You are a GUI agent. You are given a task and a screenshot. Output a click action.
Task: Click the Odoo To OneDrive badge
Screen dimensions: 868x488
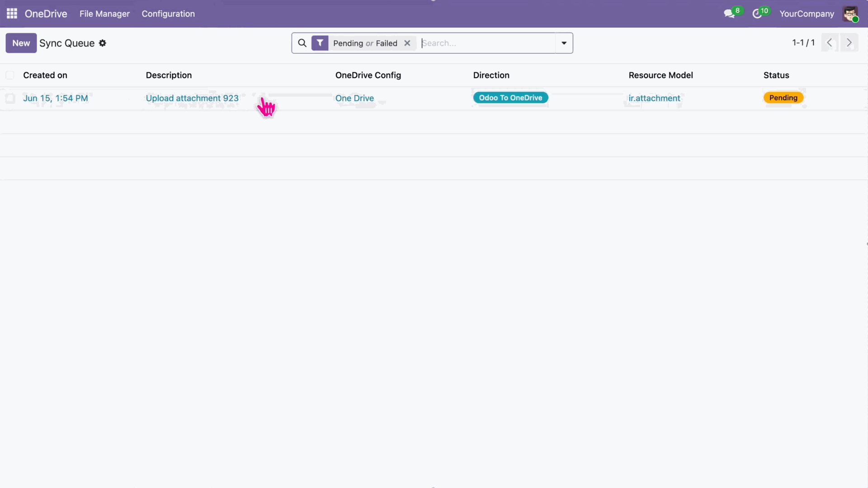click(x=510, y=98)
